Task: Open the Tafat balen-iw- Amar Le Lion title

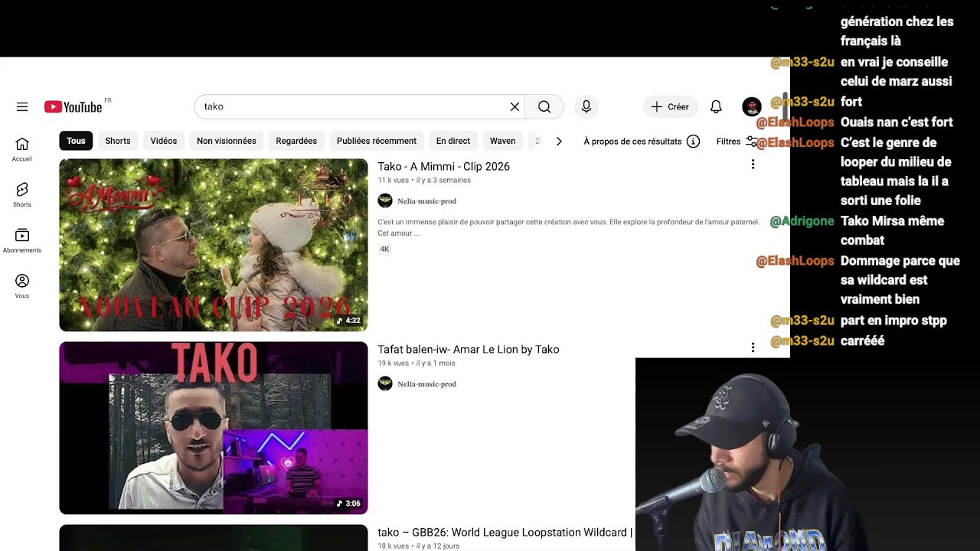Action: (x=469, y=350)
